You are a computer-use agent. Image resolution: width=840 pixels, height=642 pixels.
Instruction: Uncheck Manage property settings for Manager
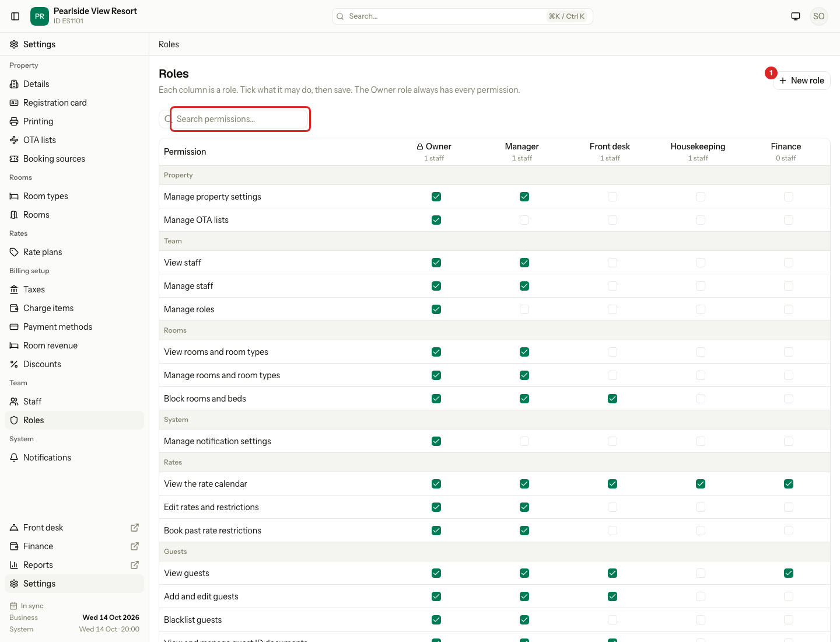pyautogui.click(x=524, y=197)
